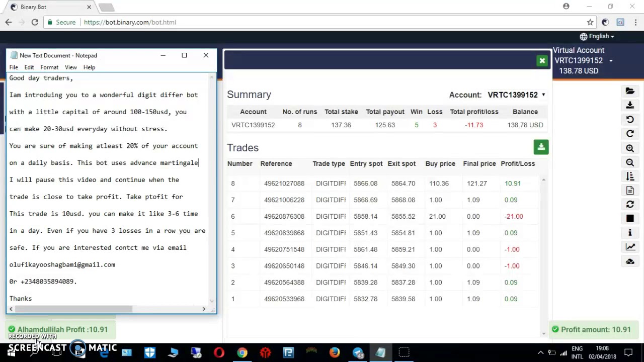Open Notepad View menu
Screen dimensions: 644x362
[x=71, y=67]
